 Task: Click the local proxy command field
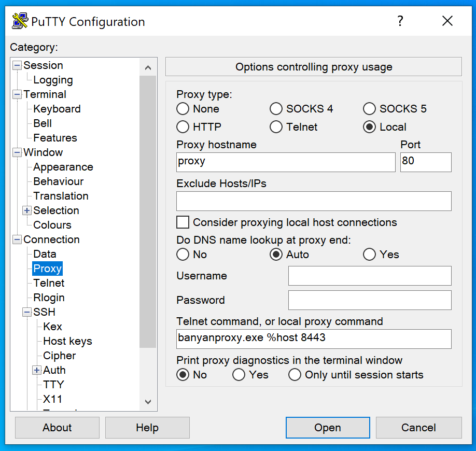(x=314, y=339)
